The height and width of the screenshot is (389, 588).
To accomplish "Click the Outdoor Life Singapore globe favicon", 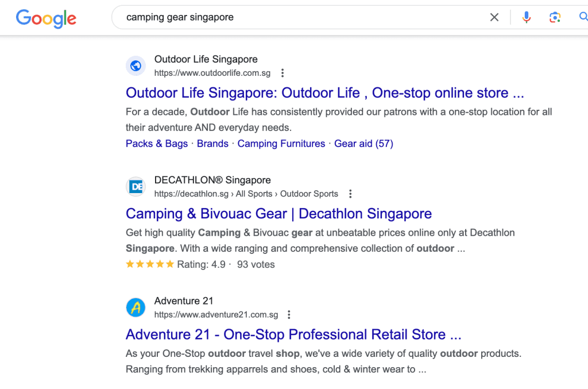I will tap(136, 66).
